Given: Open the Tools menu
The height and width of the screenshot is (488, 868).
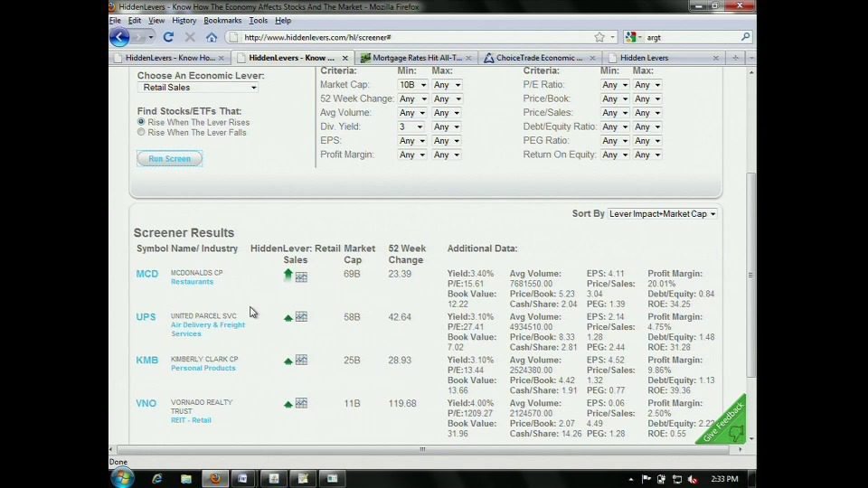Looking at the screenshot, I should (258, 21).
